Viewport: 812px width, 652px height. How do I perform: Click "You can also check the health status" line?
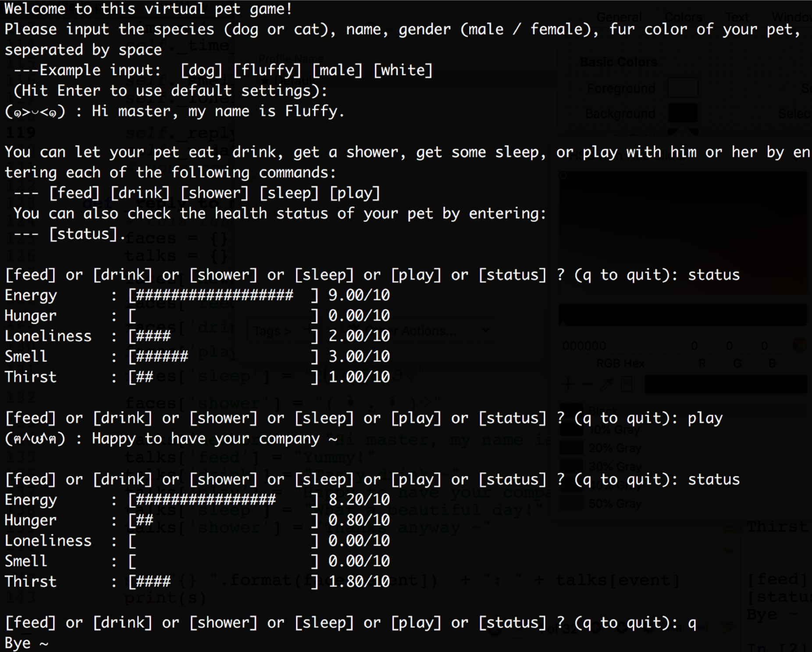280,214
